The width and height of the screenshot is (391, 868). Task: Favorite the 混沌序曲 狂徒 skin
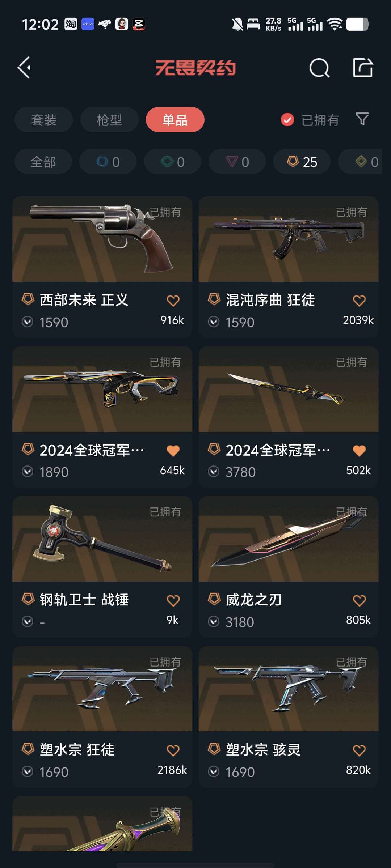359,301
